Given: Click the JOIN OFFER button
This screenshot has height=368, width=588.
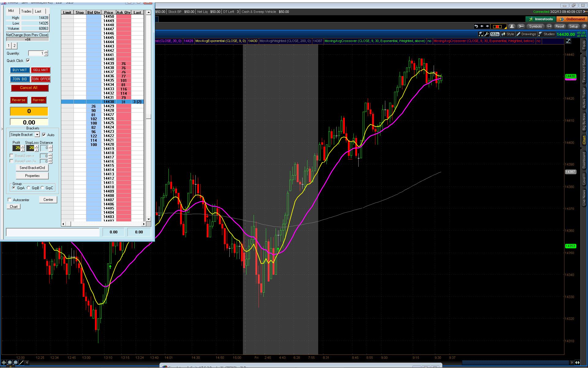Looking at the screenshot, I should [x=41, y=79].
